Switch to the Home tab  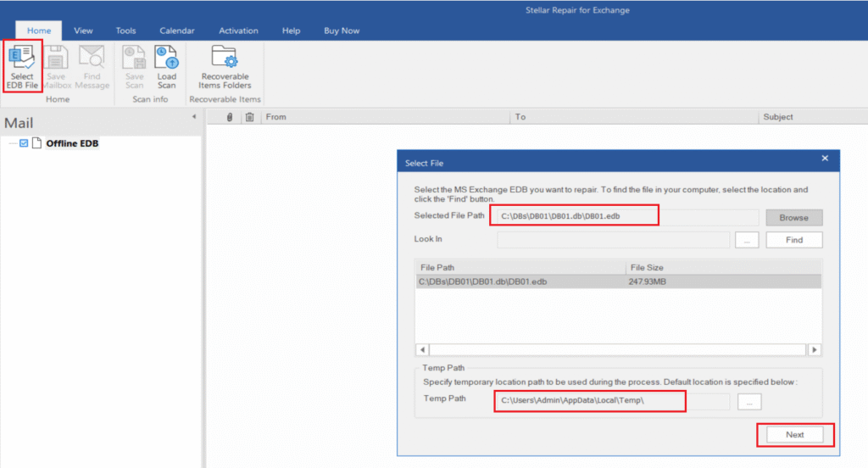[39, 31]
